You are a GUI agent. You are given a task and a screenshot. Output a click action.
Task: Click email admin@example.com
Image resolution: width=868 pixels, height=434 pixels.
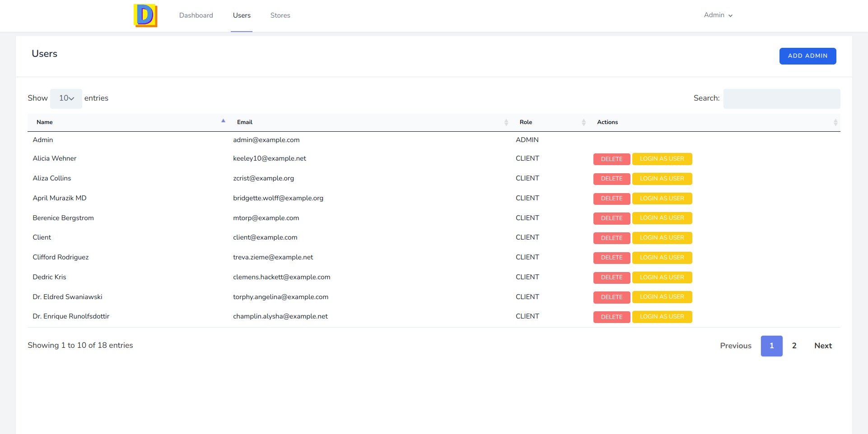[x=266, y=140]
